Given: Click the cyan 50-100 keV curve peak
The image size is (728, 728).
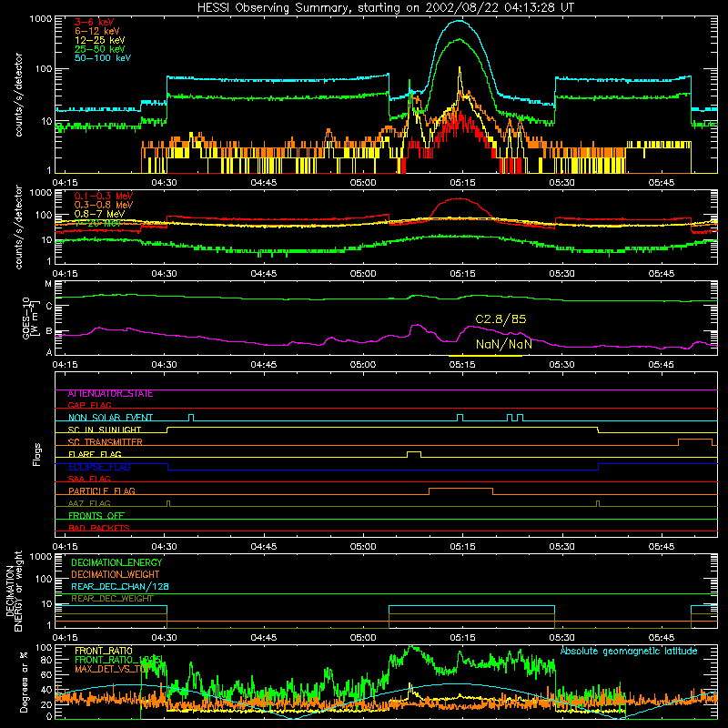Looking at the screenshot, I should point(459,21).
